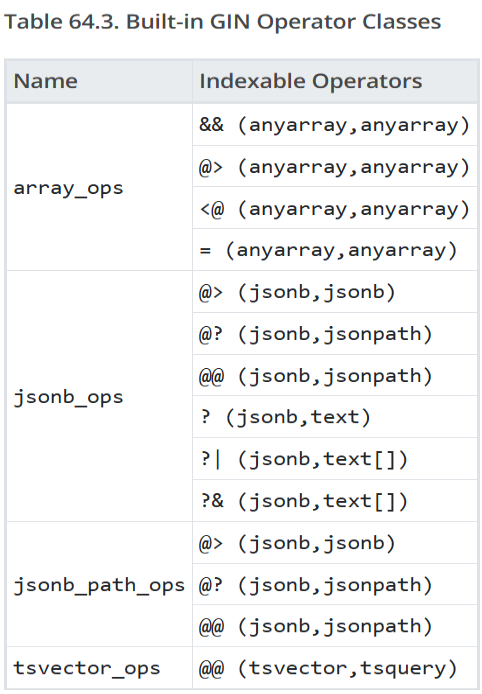Click @? (jsonb,jsonpath) under jsonb_path_ops

click(x=316, y=585)
